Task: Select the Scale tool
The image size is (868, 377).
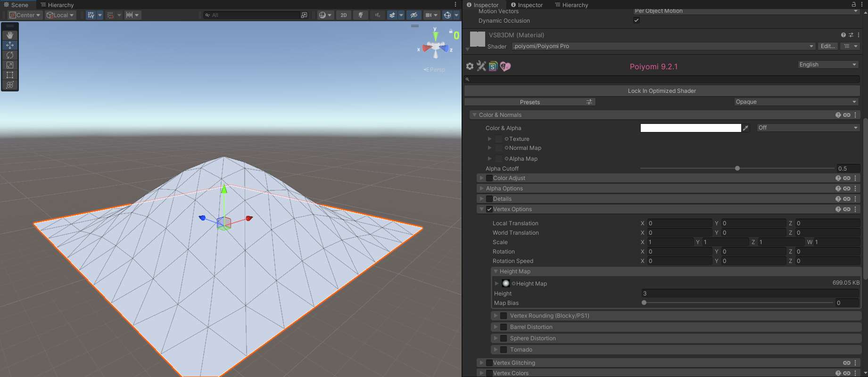Action: click(10, 65)
